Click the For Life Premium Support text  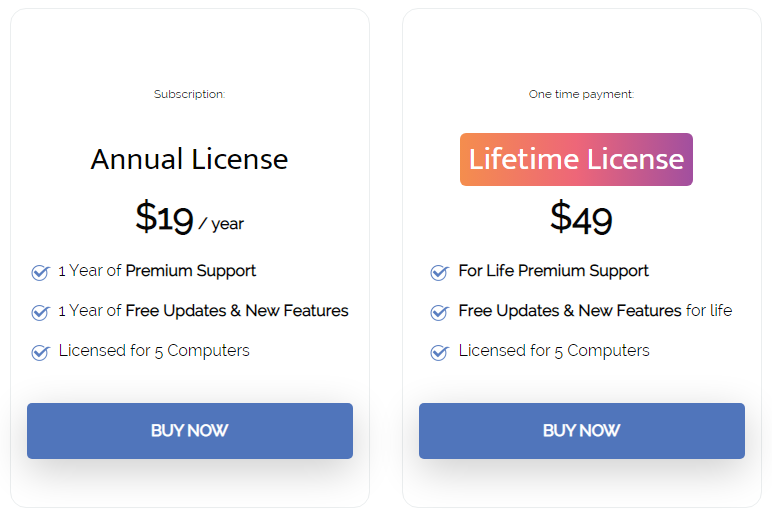pyautogui.click(x=553, y=271)
